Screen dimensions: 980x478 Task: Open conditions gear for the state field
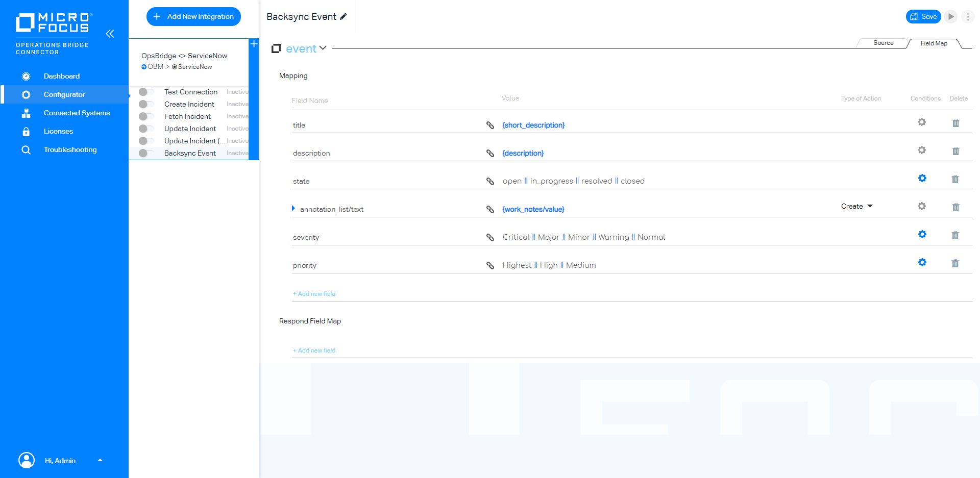(922, 178)
